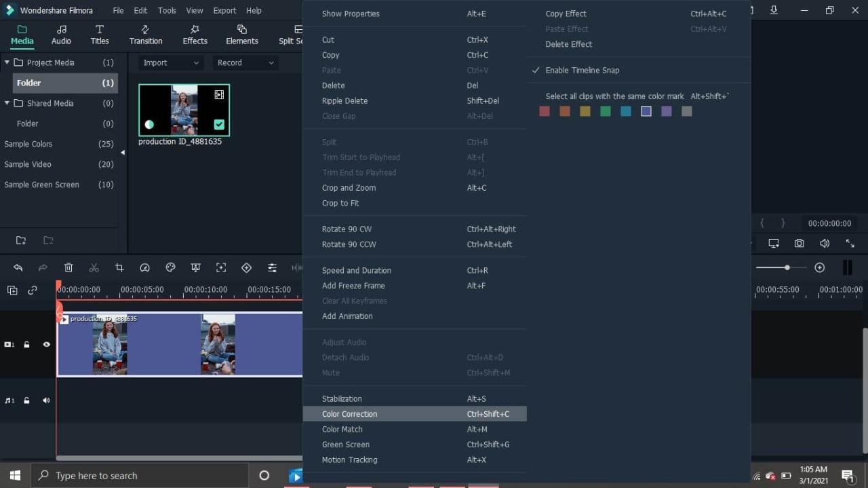Choose Color Correction from the context menu
This screenshot has height=488, width=868.
[349, 414]
